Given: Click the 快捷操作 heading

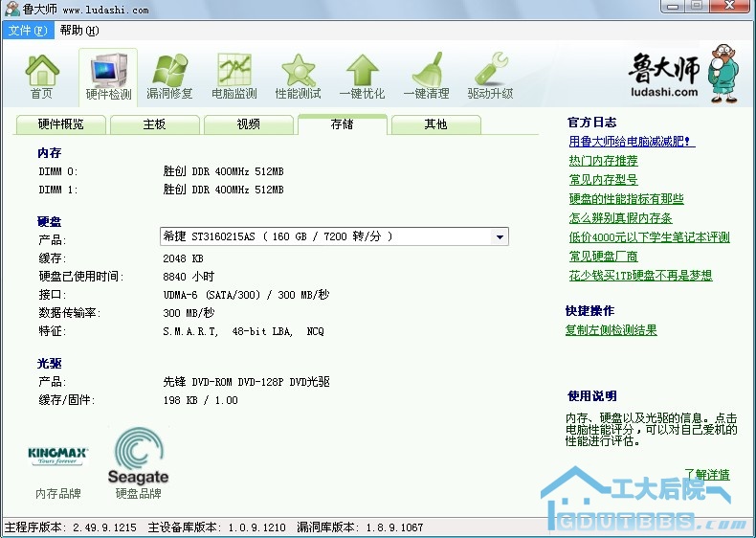Looking at the screenshot, I should (589, 311).
